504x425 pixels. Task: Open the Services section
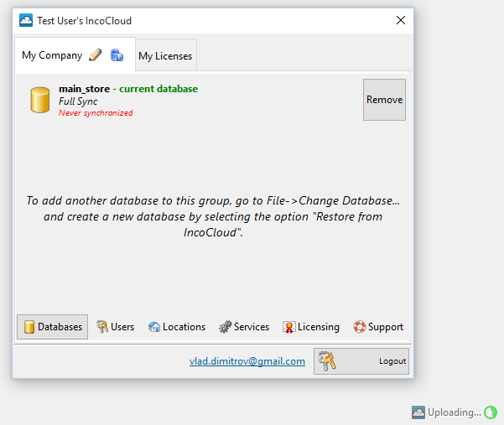244,327
